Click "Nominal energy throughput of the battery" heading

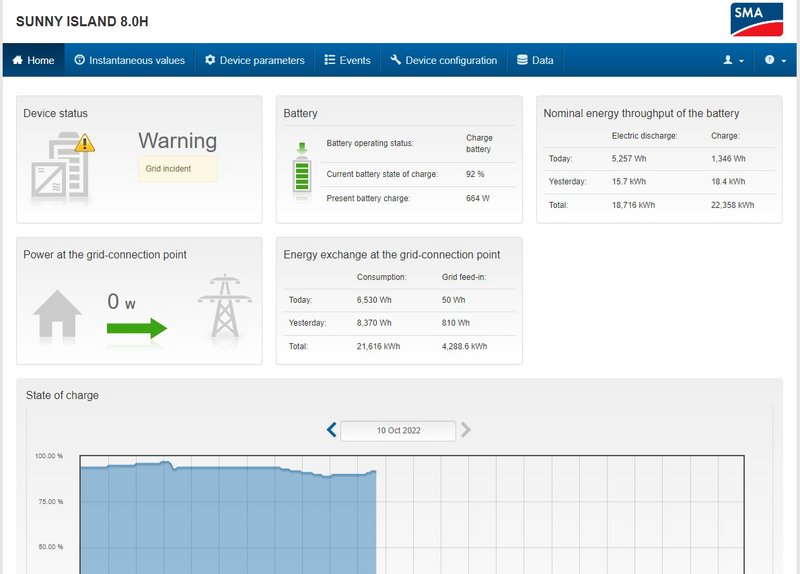(x=641, y=113)
